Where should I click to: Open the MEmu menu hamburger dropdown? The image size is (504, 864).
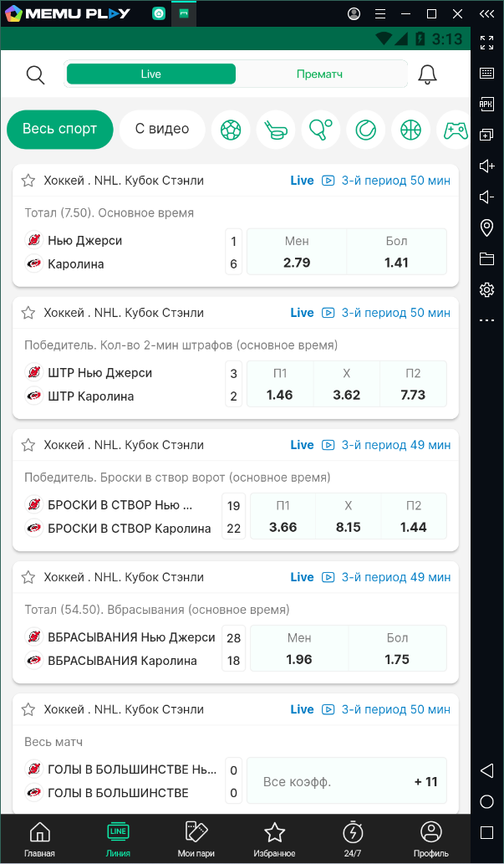(x=380, y=13)
